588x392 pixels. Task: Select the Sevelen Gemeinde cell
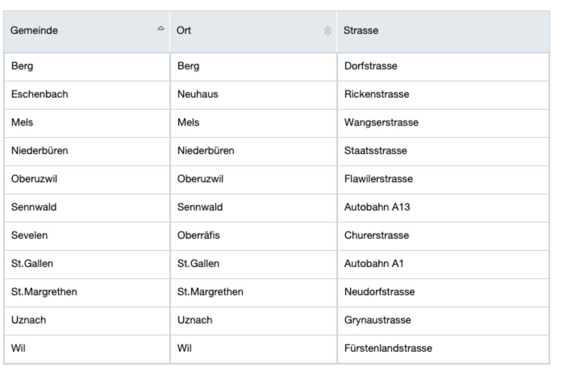29,235
